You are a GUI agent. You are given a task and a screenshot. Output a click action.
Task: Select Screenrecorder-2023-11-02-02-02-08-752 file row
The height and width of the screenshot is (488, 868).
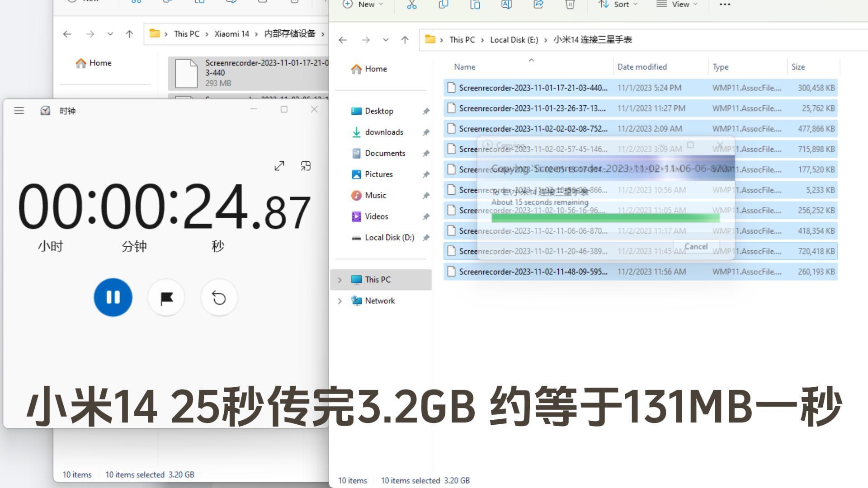640,128
